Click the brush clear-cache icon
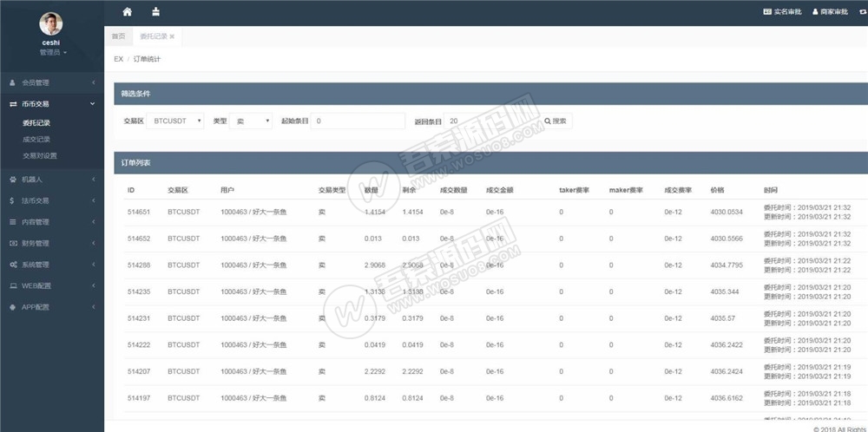 155,11
